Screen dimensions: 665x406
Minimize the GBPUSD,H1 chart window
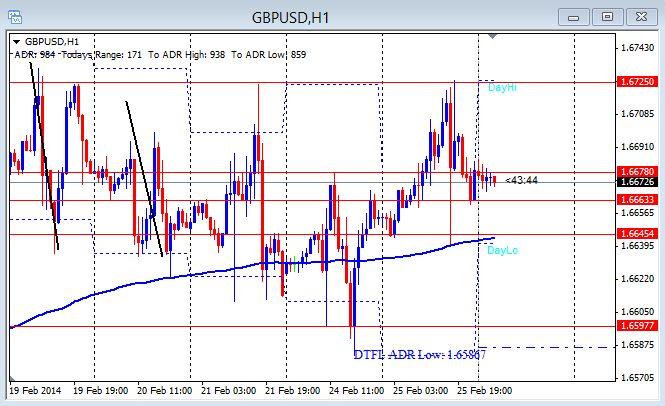(573, 17)
